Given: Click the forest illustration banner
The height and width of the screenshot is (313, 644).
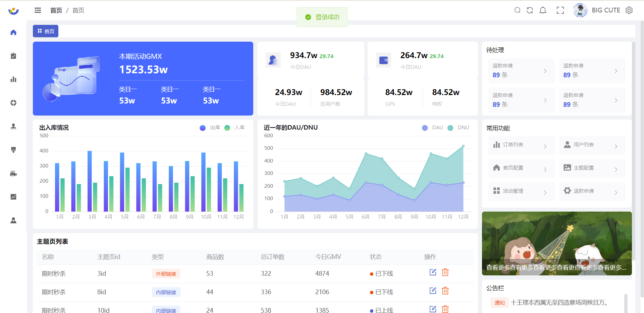Looking at the screenshot, I should [x=557, y=238].
